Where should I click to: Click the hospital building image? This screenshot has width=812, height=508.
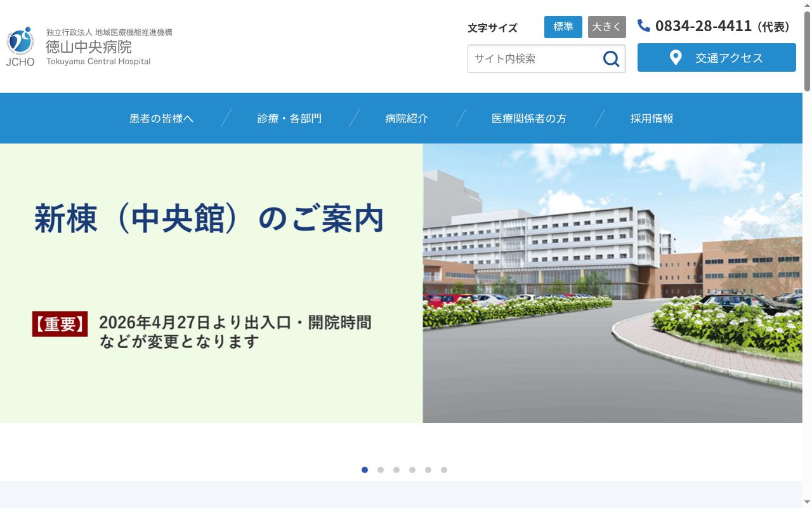click(613, 283)
